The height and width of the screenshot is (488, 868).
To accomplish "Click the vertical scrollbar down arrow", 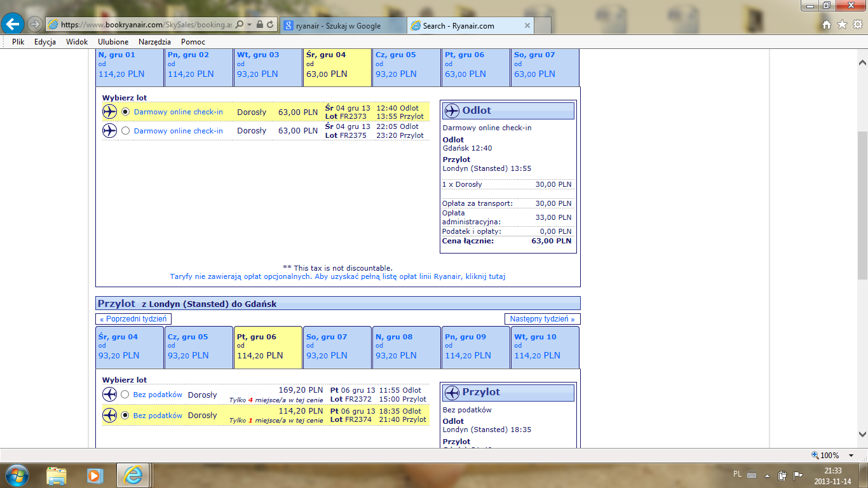I will 862,435.
